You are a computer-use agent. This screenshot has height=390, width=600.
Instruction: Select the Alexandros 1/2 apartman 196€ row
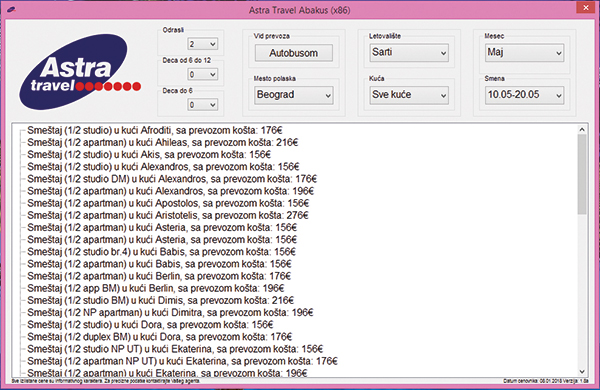click(x=171, y=191)
